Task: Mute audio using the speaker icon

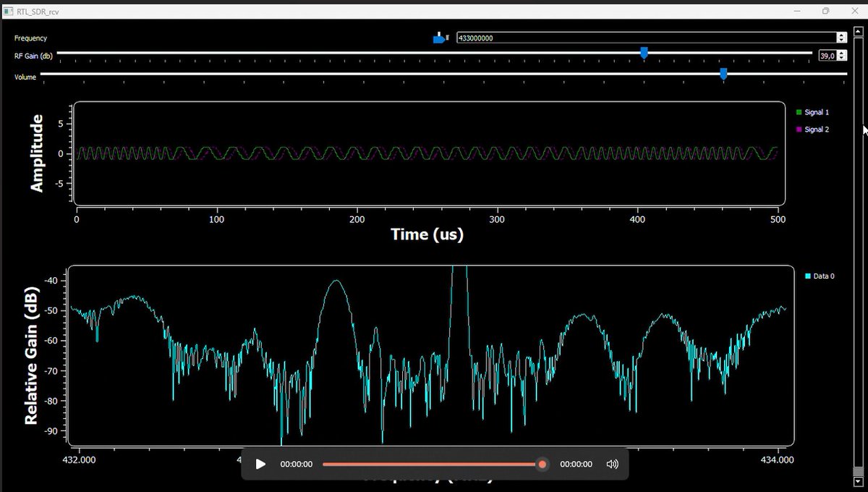Action: click(613, 464)
